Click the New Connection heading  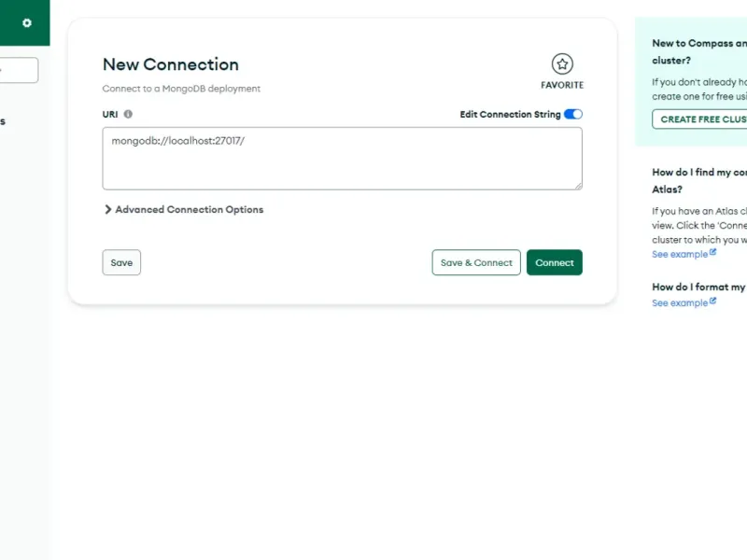coord(171,64)
